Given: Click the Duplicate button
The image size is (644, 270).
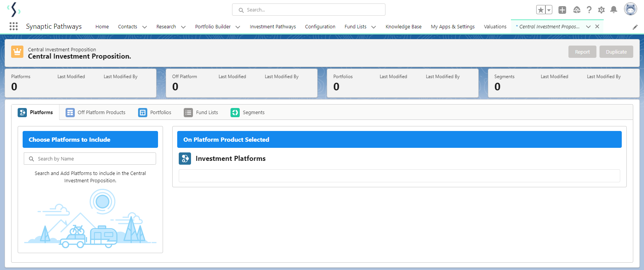Looking at the screenshot, I should click(x=616, y=52).
